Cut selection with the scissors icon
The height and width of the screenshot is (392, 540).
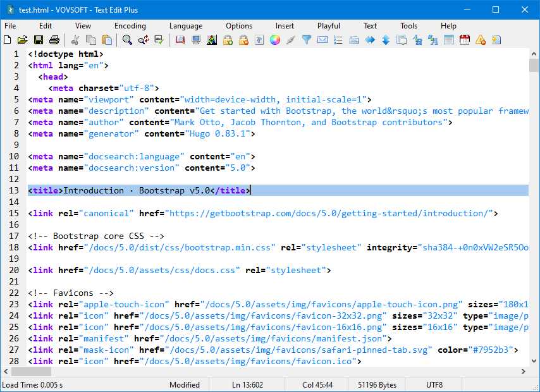(75, 40)
